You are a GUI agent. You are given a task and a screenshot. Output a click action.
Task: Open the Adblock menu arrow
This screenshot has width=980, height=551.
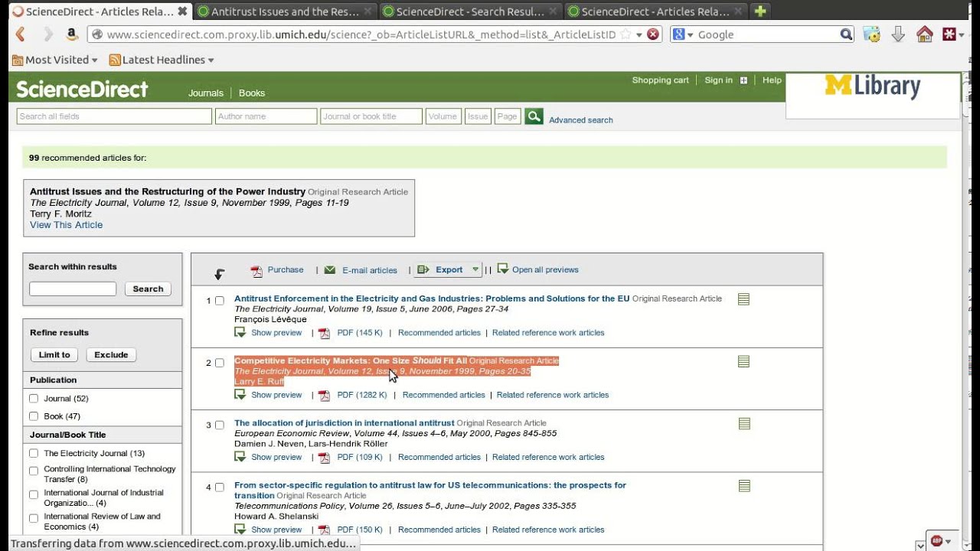point(949,541)
